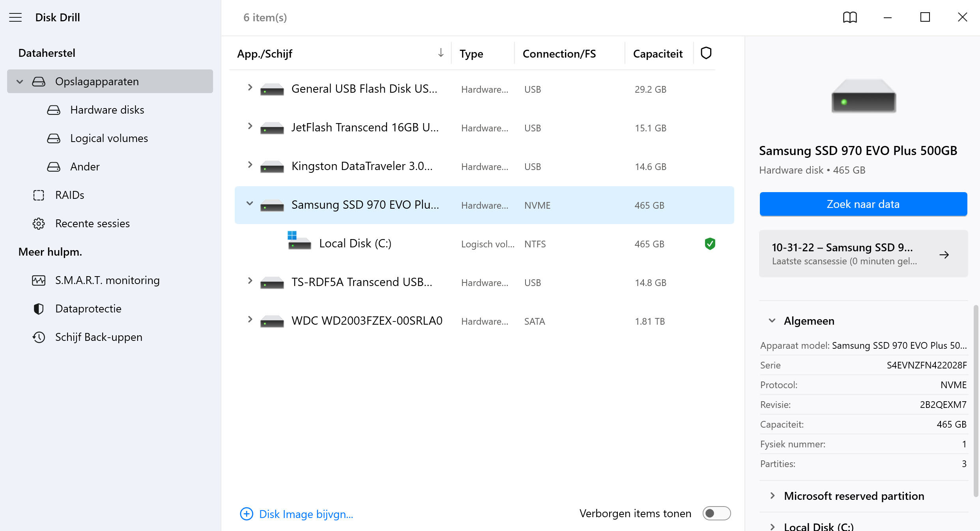980x531 pixels.
Task: Open RAIDs section
Action: (70, 195)
